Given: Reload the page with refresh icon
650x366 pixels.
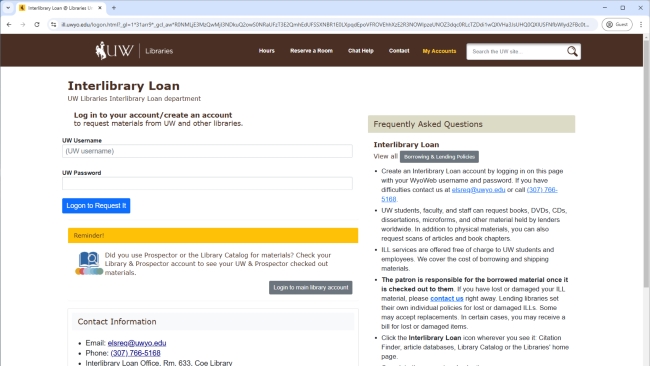Looking at the screenshot, I should (37, 24).
